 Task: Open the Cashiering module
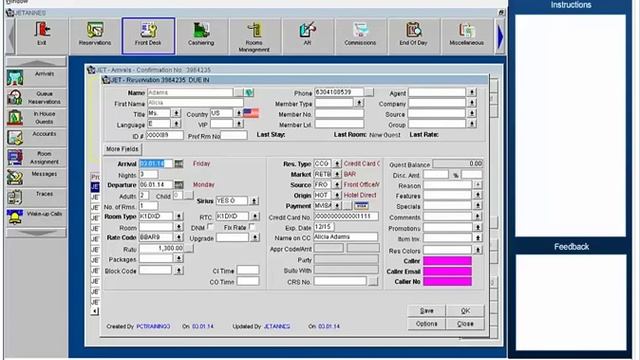tap(201, 36)
